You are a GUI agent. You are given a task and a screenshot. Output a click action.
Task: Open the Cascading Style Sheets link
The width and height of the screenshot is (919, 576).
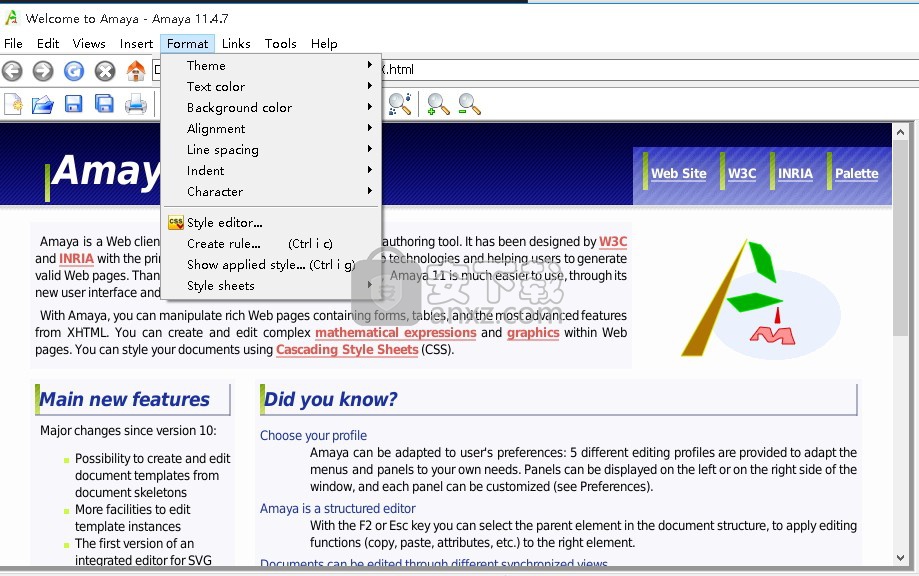347,350
